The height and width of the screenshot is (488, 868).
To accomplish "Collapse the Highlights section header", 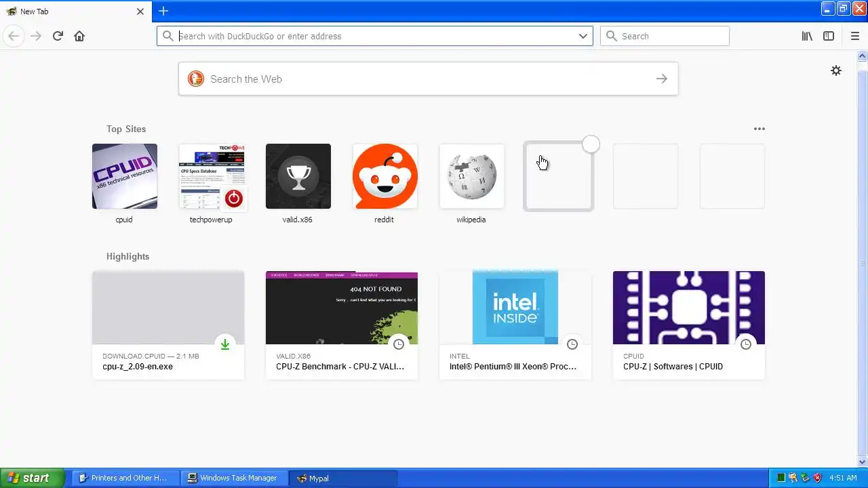I will pos(127,256).
